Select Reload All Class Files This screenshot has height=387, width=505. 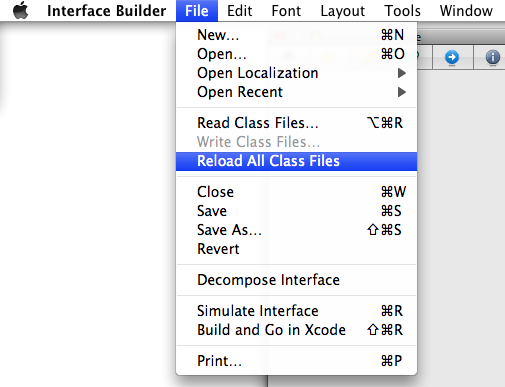pyautogui.click(x=296, y=161)
